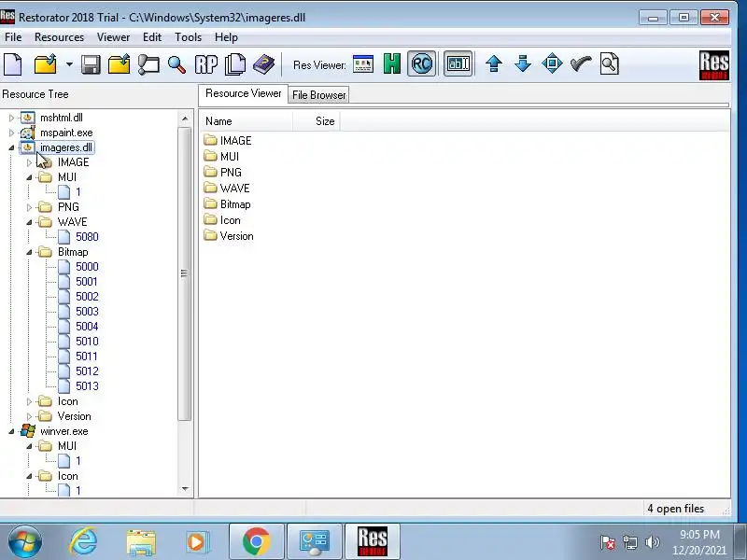Click the PNG folder in Resource Viewer list
This screenshot has width=747, height=560.
pyautogui.click(x=222, y=172)
